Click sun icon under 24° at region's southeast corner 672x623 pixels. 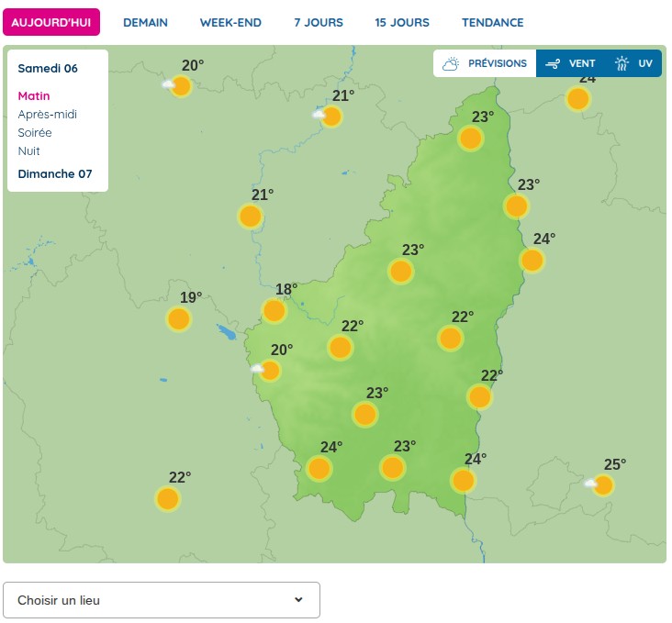point(464,480)
